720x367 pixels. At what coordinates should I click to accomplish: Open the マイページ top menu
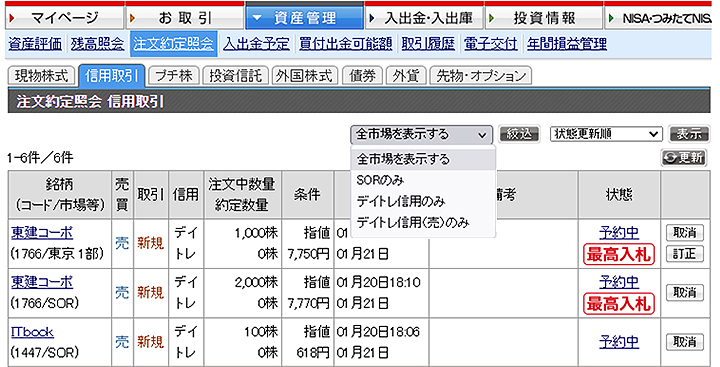[64, 17]
